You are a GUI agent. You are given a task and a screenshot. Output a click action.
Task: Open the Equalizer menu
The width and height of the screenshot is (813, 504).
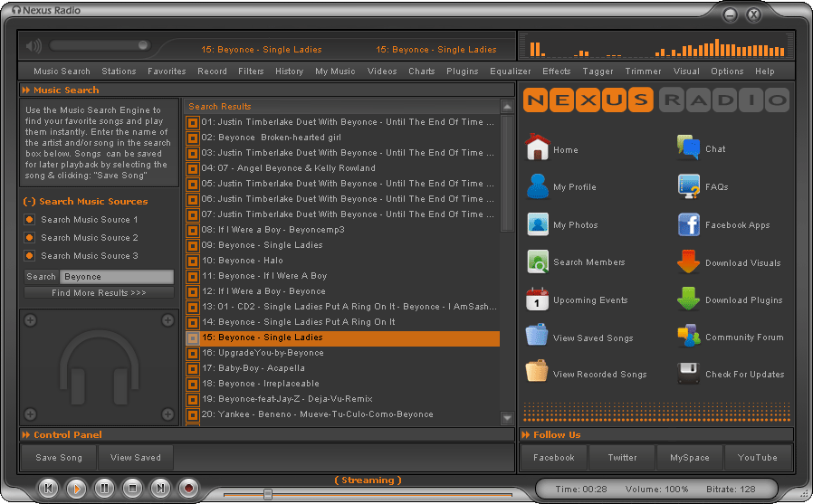coord(511,71)
